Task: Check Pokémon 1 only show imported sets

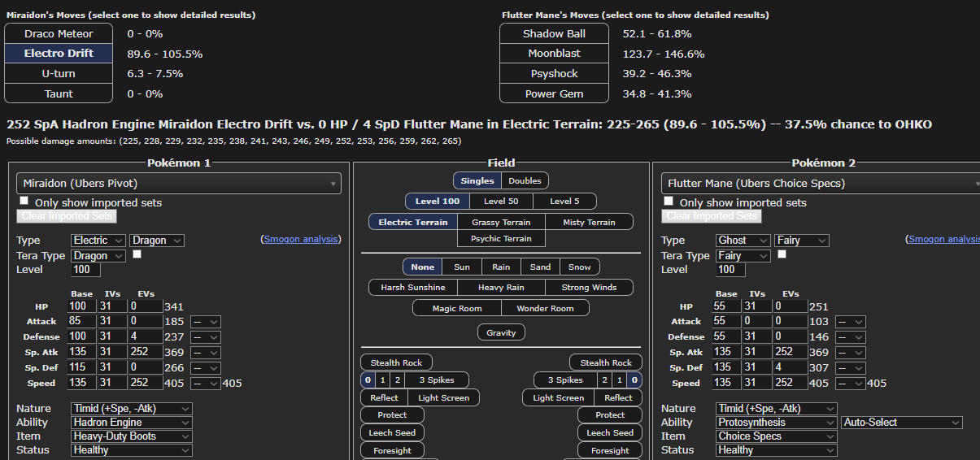Action: [x=24, y=201]
